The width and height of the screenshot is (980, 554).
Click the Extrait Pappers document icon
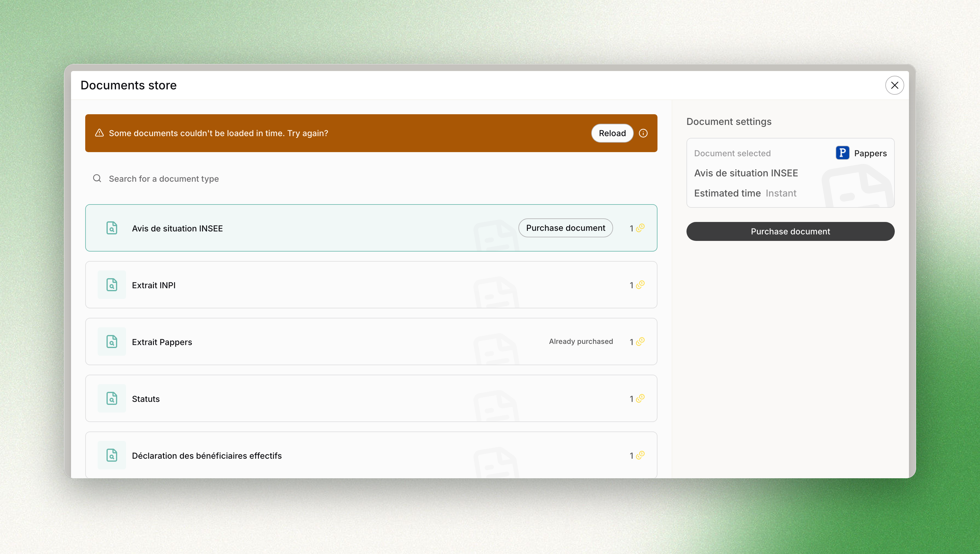tap(112, 342)
